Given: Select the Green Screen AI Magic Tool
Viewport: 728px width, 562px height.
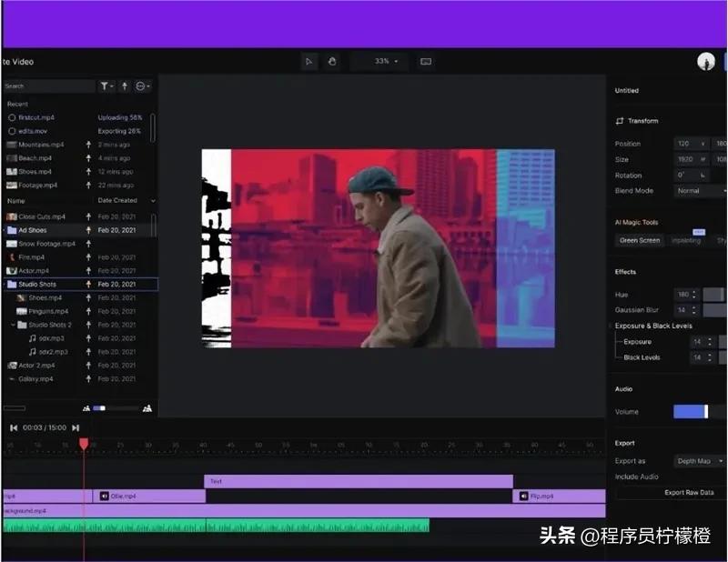Looking at the screenshot, I should (640, 241).
